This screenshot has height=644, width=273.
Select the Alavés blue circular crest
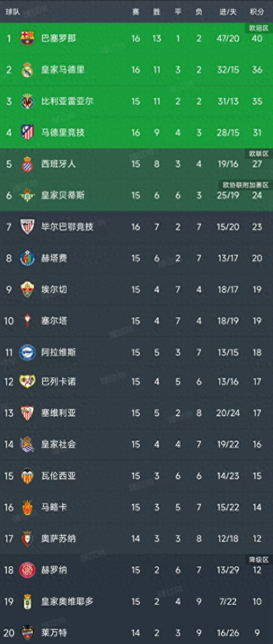(27, 352)
